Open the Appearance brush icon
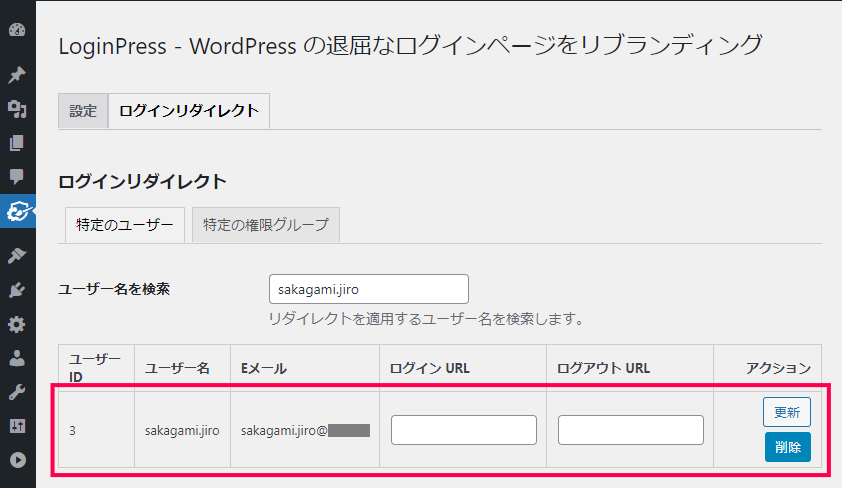Image resolution: width=842 pixels, height=488 pixels. pyautogui.click(x=17, y=256)
